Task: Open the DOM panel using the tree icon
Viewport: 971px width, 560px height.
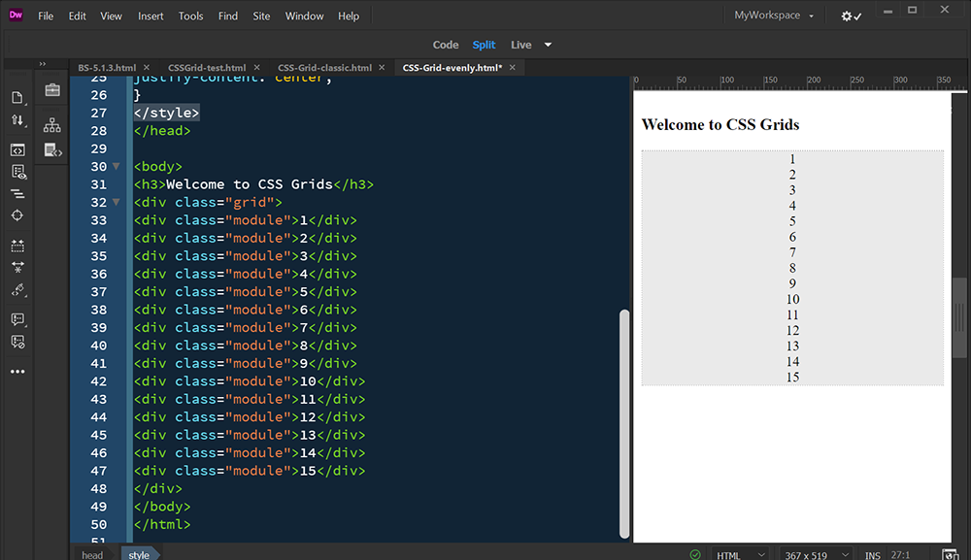Action: [x=51, y=124]
